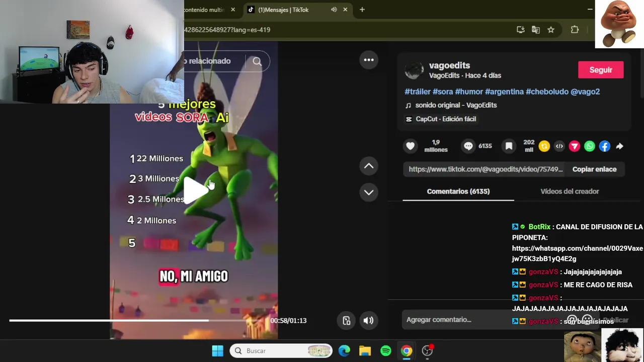Open the @vago2 mention

coord(585,92)
